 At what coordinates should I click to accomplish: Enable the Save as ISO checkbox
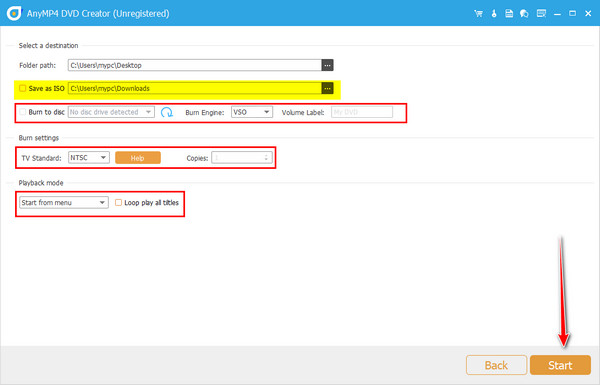pos(23,88)
